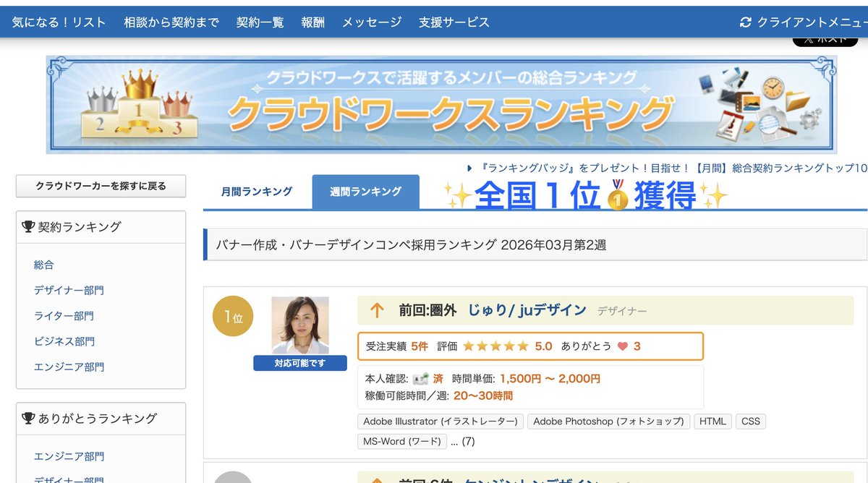Click trophy icon beside ありがとうランキング
Image resolution: width=868 pixels, height=483 pixels.
click(28, 419)
